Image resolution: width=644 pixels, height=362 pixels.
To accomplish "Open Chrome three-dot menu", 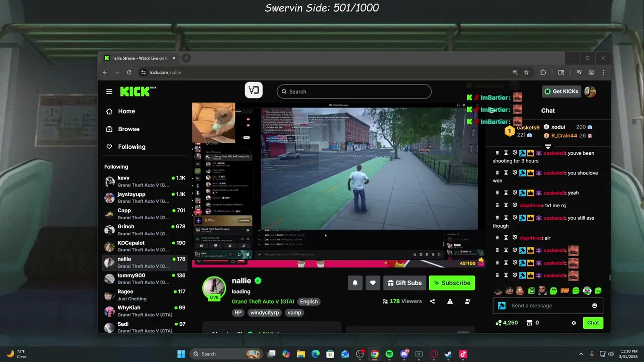I will (603, 72).
